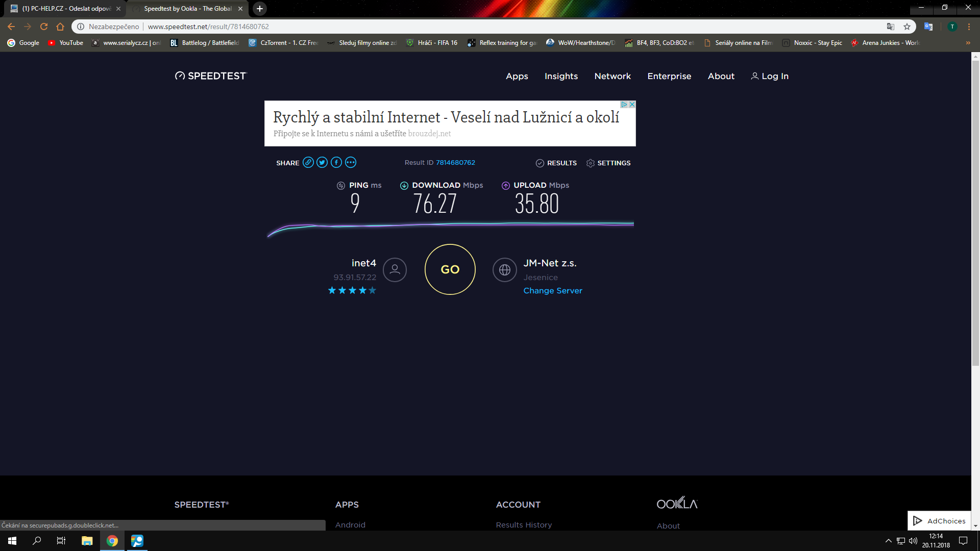The width and height of the screenshot is (980, 551).
Task: Expand hidden bookmarks overflow chevron
Action: pos(968,43)
